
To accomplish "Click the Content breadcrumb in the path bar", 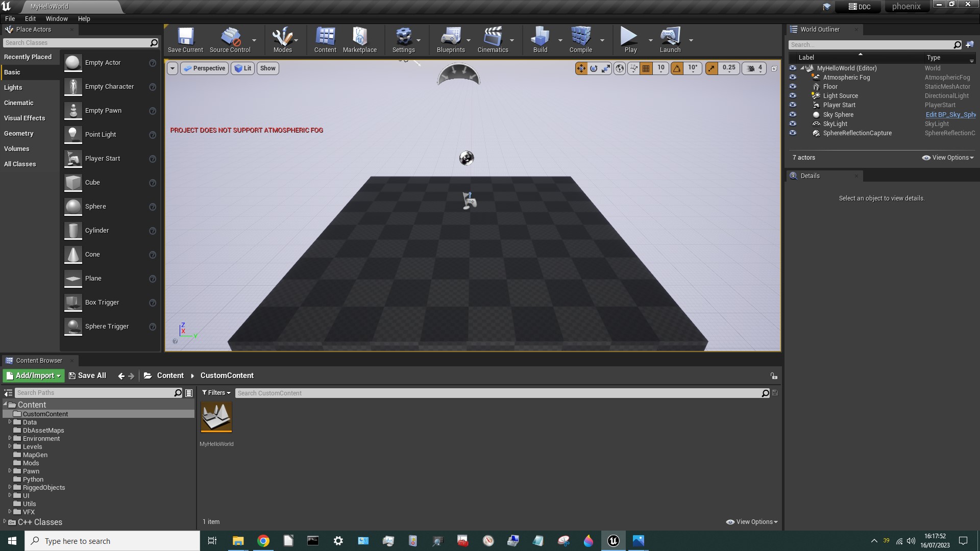I will [170, 376].
